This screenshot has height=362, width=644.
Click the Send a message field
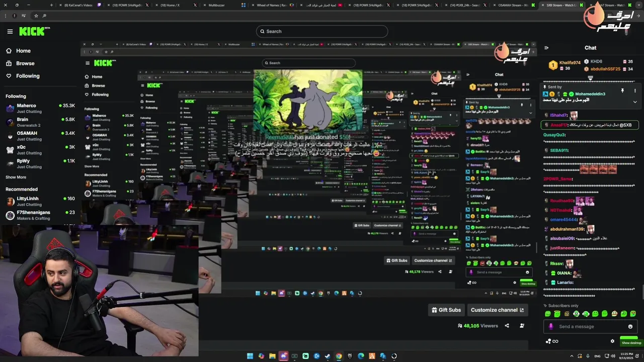pyautogui.click(x=591, y=326)
